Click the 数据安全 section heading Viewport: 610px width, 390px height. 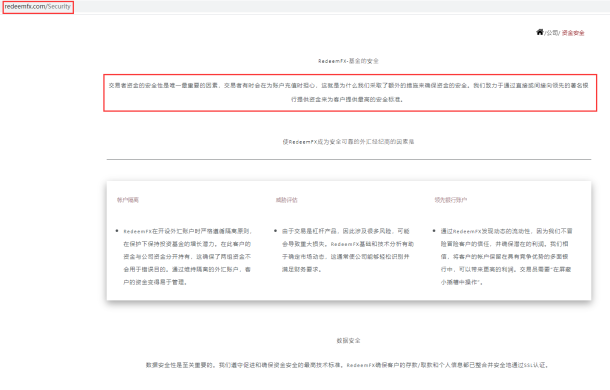pos(349,341)
